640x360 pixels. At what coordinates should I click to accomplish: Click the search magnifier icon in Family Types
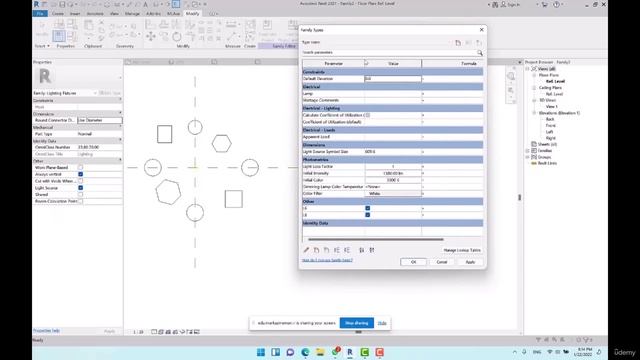[x=480, y=53]
